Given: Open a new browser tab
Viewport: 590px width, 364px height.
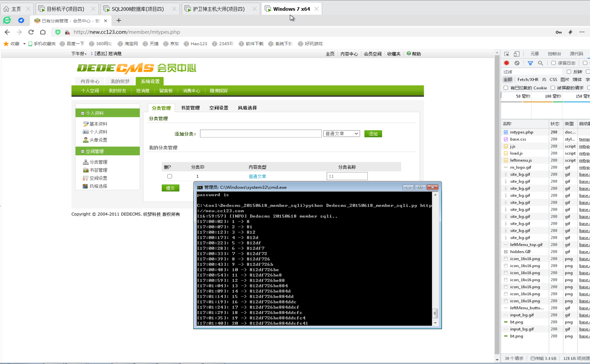Looking at the screenshot, I should (x=119, y=20).
